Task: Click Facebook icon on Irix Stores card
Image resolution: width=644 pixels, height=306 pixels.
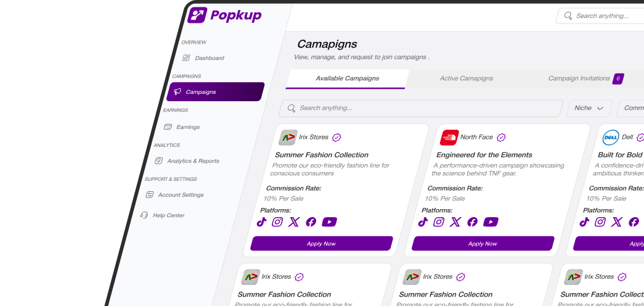Action: [311, 222]
